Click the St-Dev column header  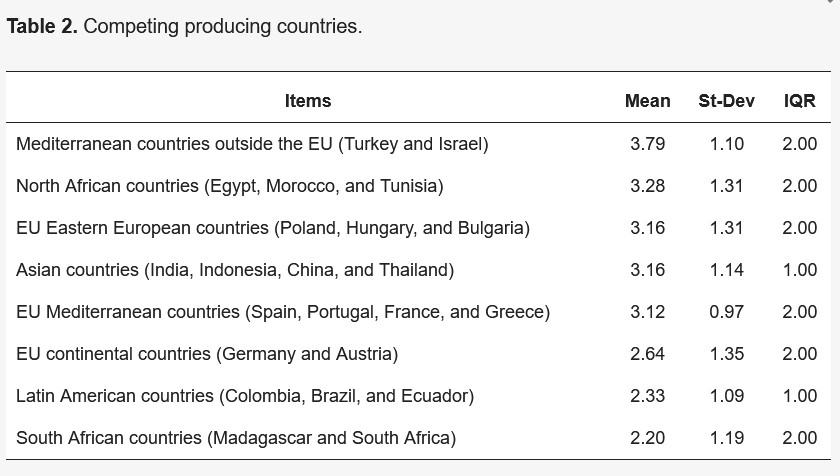coord(726,101)
